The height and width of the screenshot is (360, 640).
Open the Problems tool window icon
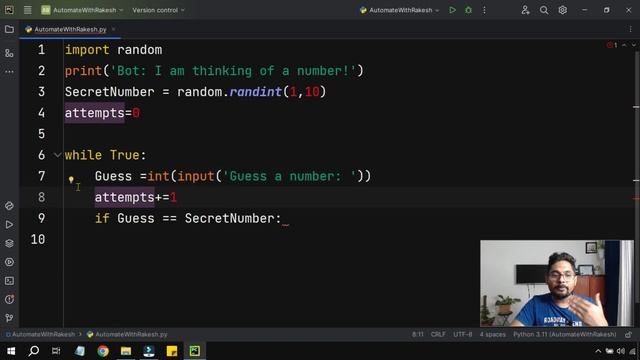click(x=9, y=299)
